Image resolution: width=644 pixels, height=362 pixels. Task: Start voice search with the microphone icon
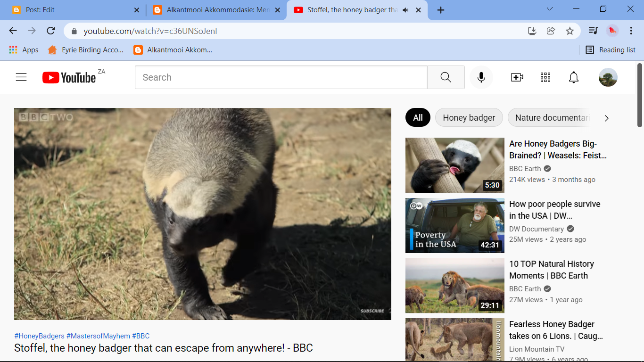point(481,77)
